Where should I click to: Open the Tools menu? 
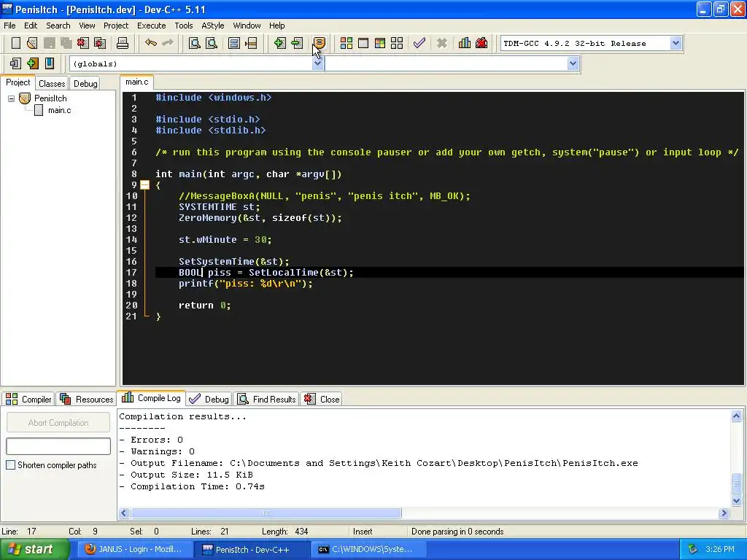[183, 26]
